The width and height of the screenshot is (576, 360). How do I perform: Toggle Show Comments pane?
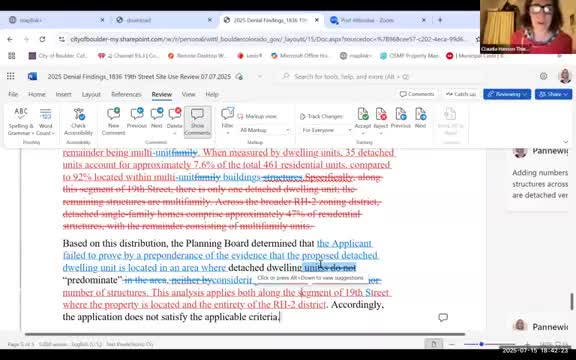tap(197, 122)
